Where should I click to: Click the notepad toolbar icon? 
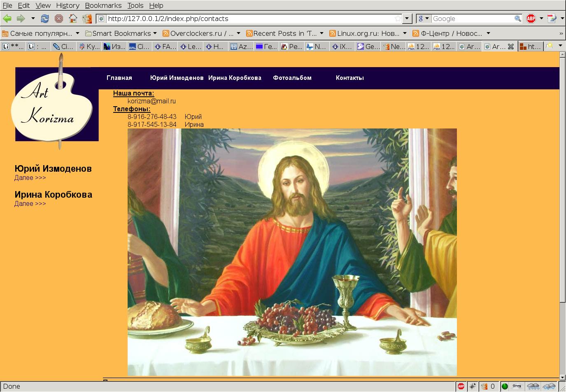[x=552, y=19]
